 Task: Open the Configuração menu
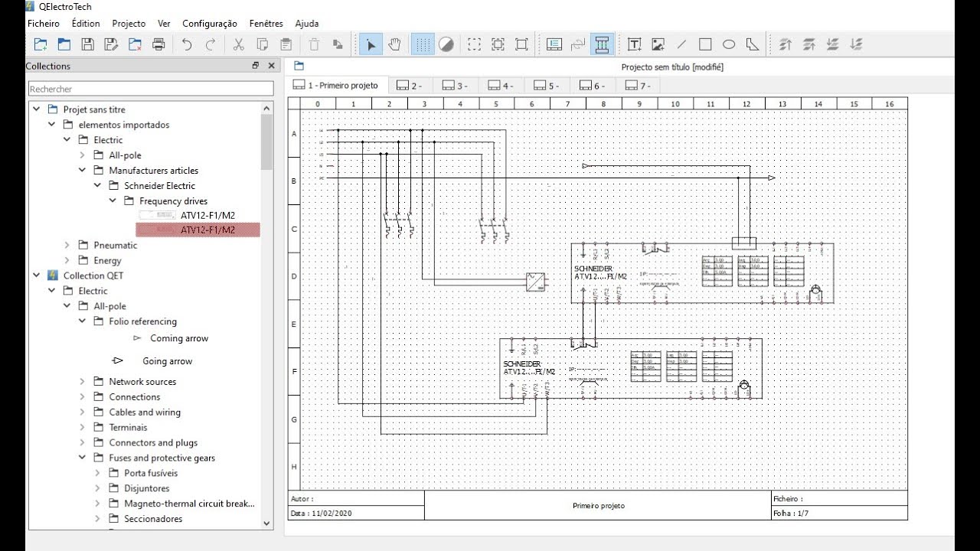[209, 24]
